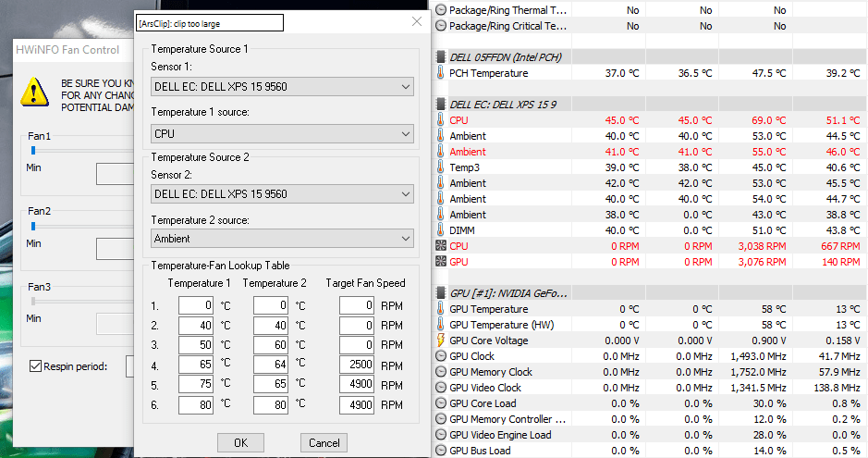Click the GPU Video Engine Load icon
This screenshot has height=458, width=868.
click(441, 435)
